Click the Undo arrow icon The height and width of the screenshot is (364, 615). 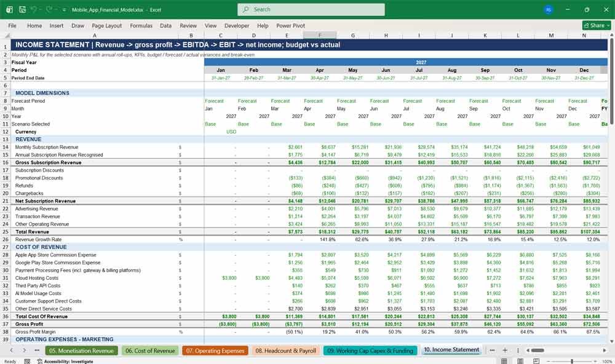click(34, 9)
